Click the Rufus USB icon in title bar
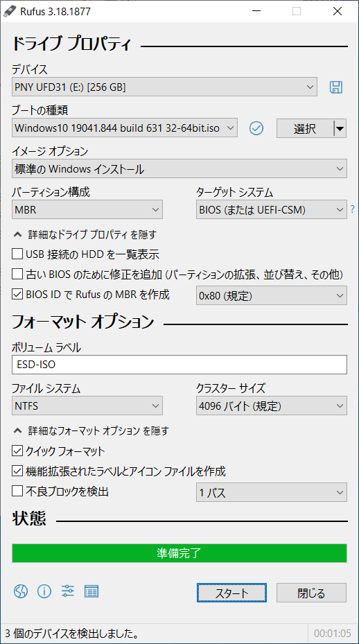This screenshot has height=644, width=359. (x=10, y=11)
